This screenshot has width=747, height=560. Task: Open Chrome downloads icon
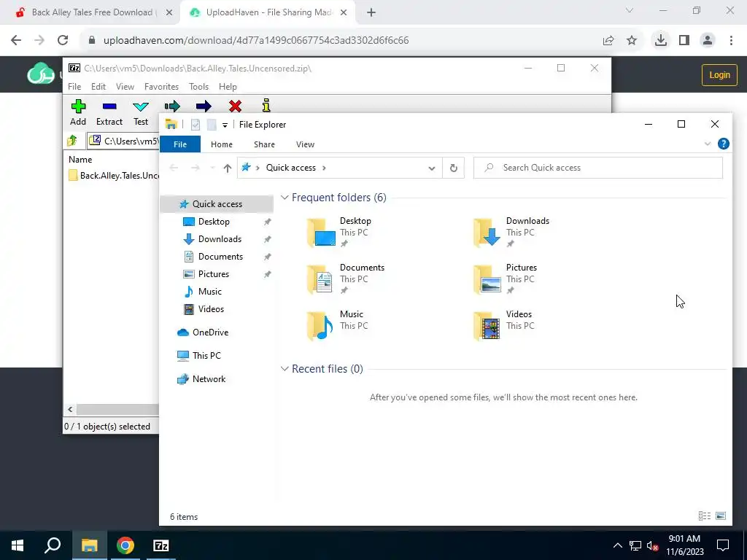[660, 40]
